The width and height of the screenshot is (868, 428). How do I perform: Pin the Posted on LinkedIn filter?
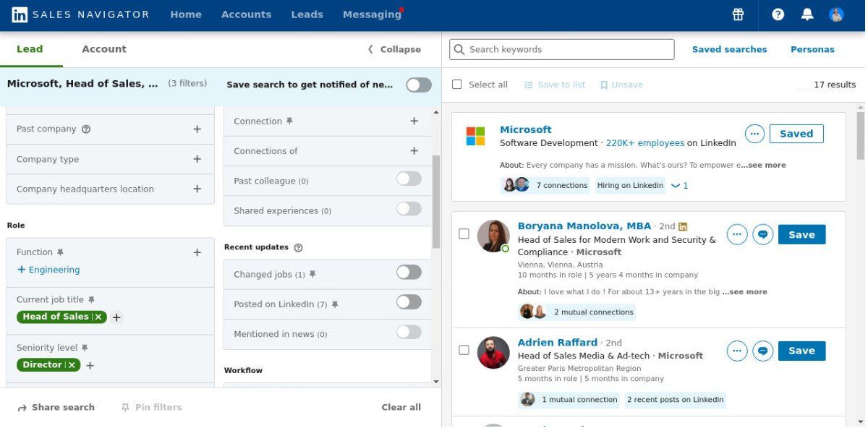pyautogui.click(x=334, y=304)
